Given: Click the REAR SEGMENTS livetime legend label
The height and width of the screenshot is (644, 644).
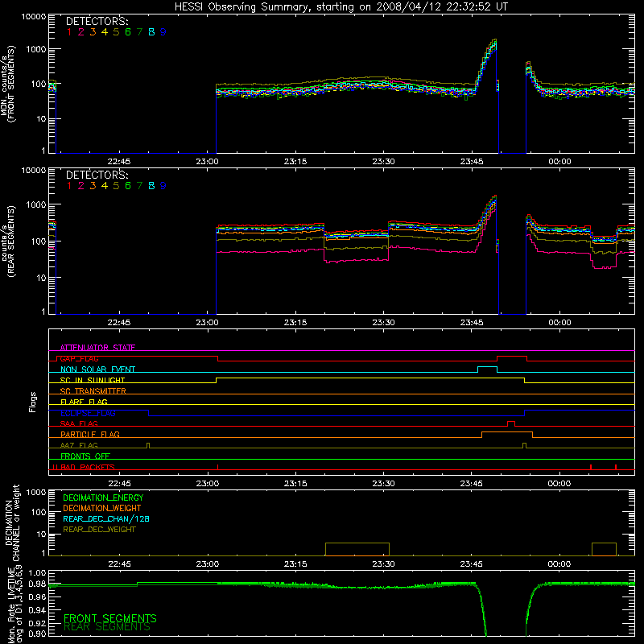Looking at the screenshot, I should (107, 627).
